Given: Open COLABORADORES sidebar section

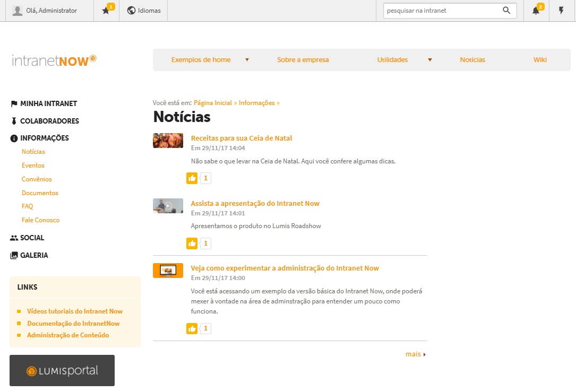Looking at the screenshot, I should [49, 121].
